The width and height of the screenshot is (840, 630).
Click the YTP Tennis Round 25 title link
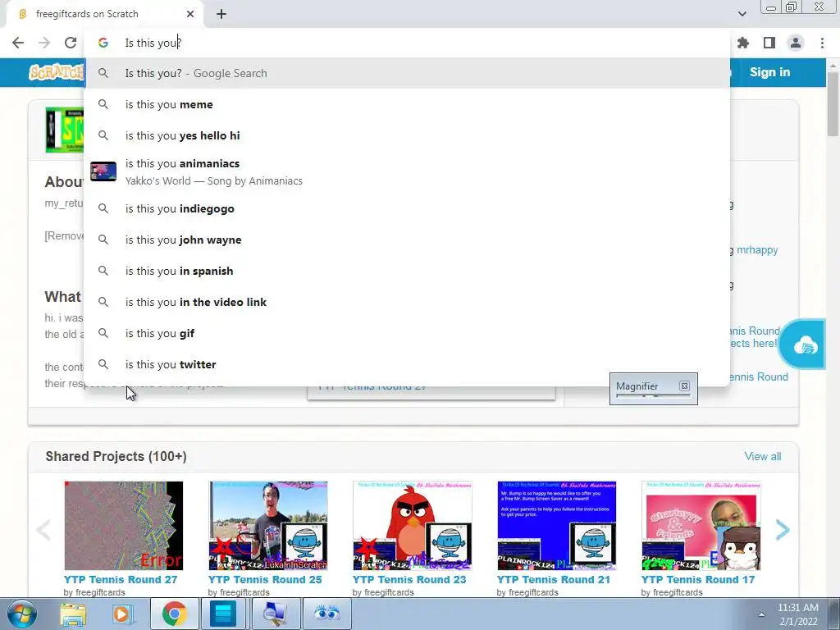[265, 580]
